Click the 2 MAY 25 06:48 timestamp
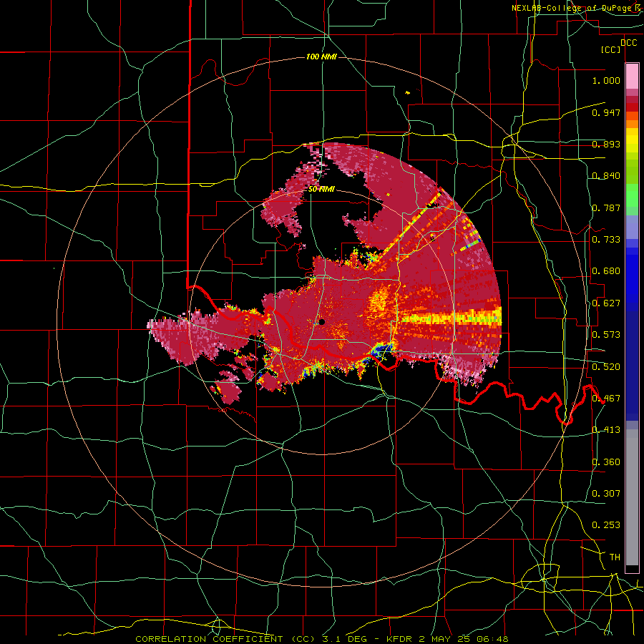The image size is (644, 644). pos(463,639)
